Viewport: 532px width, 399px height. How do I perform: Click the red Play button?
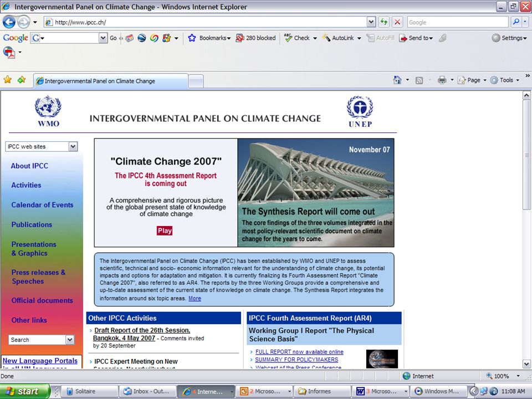(165, 231)
